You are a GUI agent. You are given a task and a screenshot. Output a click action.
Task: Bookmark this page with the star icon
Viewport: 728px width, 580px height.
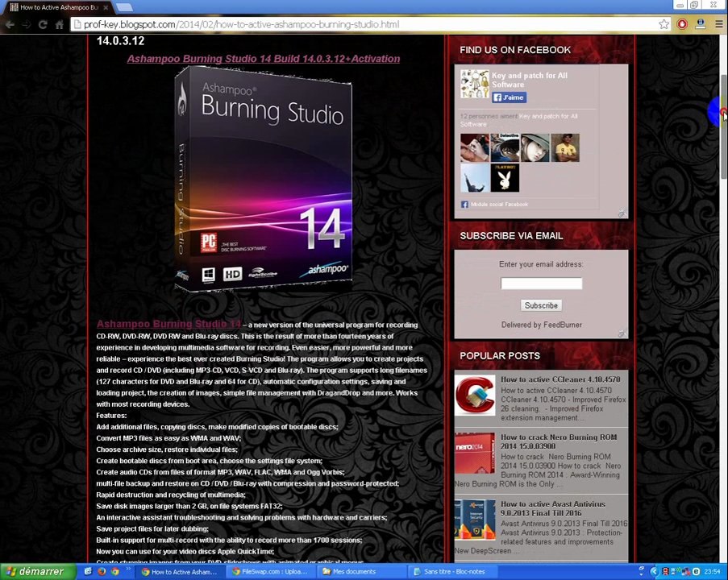click(x=664, y=24)
